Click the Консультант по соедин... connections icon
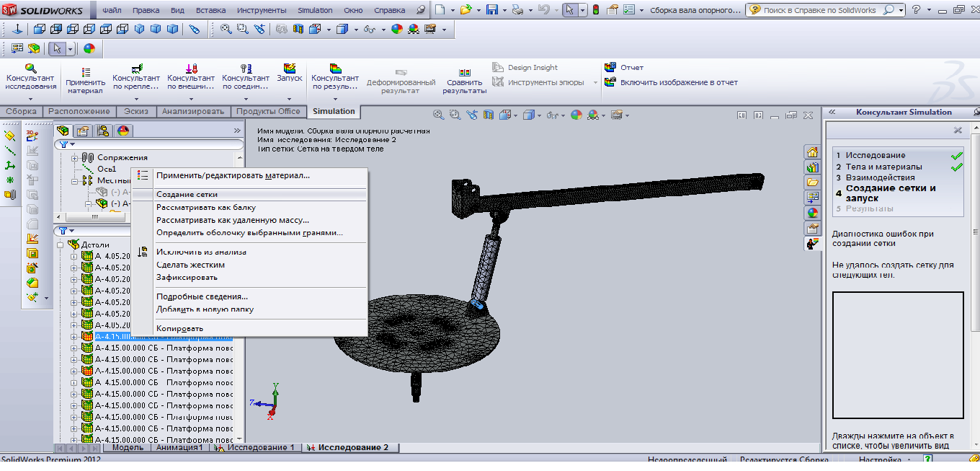Image resolution: width=980 pixels, height=471 pixels. point(246,69)
